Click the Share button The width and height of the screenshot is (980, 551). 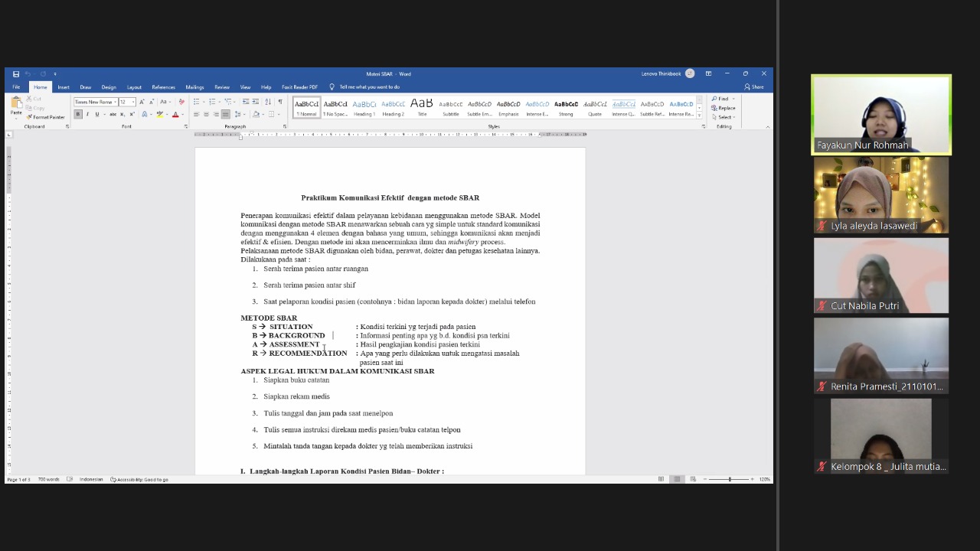coord(754,87)
